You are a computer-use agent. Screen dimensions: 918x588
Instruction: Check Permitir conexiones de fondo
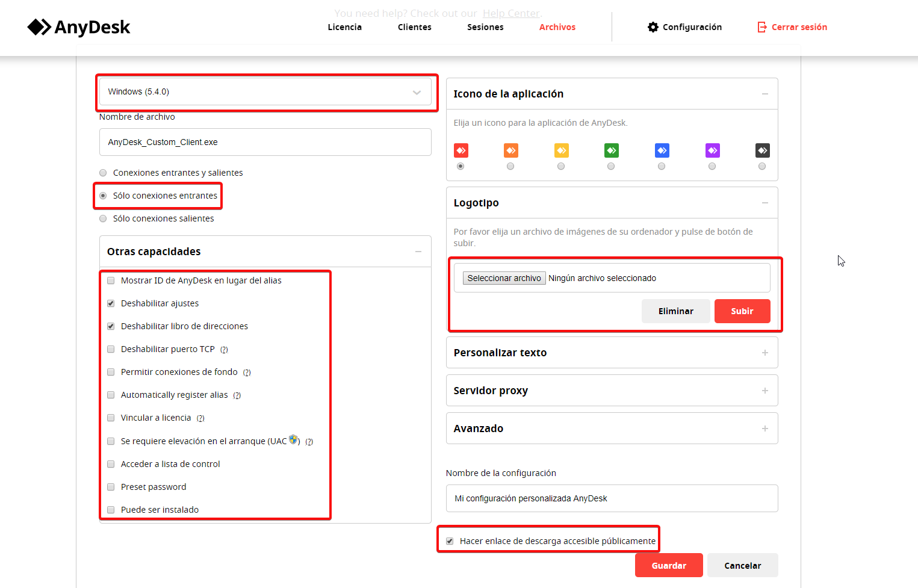pyautogui.click(x=111, y=372)
